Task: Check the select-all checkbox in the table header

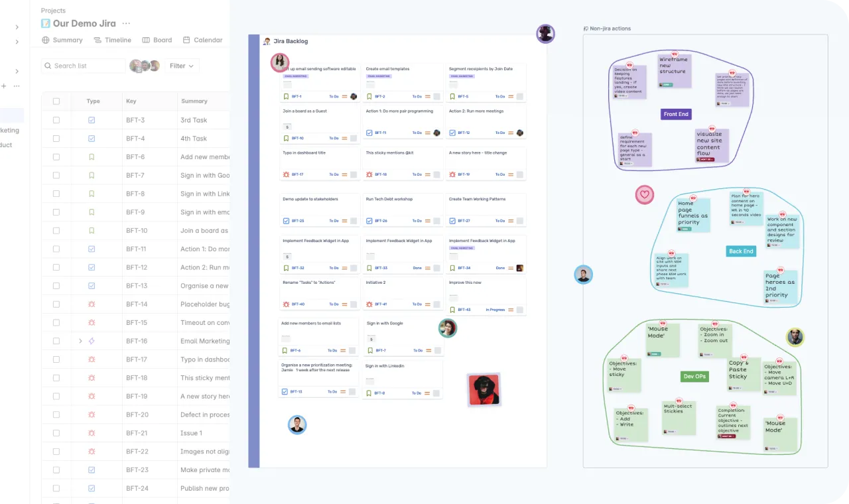Action: 56,101
